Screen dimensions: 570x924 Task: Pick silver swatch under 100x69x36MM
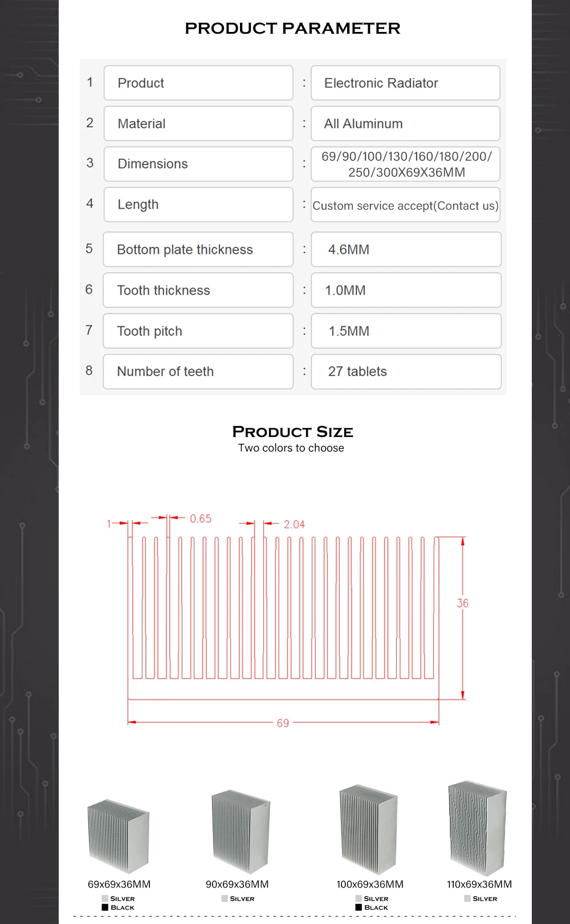click(x=359, y=898)
